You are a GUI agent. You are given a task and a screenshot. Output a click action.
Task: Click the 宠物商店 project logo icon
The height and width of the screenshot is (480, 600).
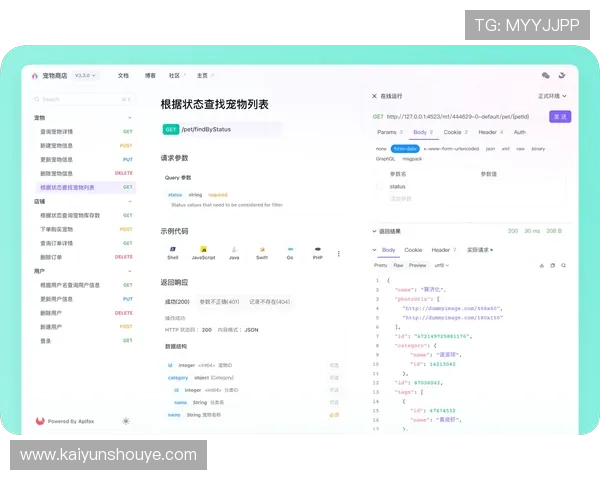click(35, 76)
